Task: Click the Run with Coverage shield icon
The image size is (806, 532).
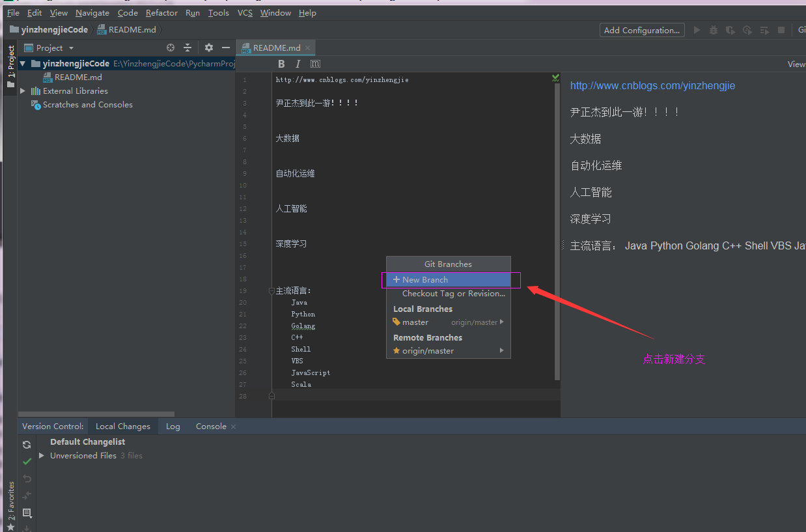Action: point(730,30)
